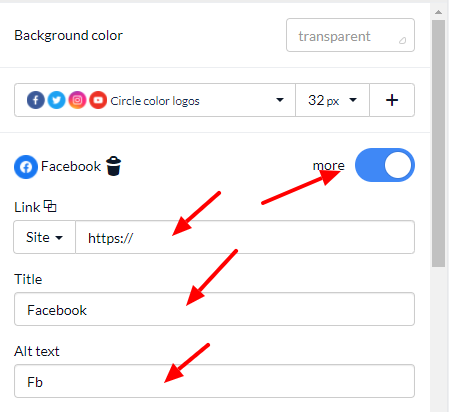Click the blue Facebook logo icon
Image resolution: width=449 pixels, height=412 pixels.
26,167
